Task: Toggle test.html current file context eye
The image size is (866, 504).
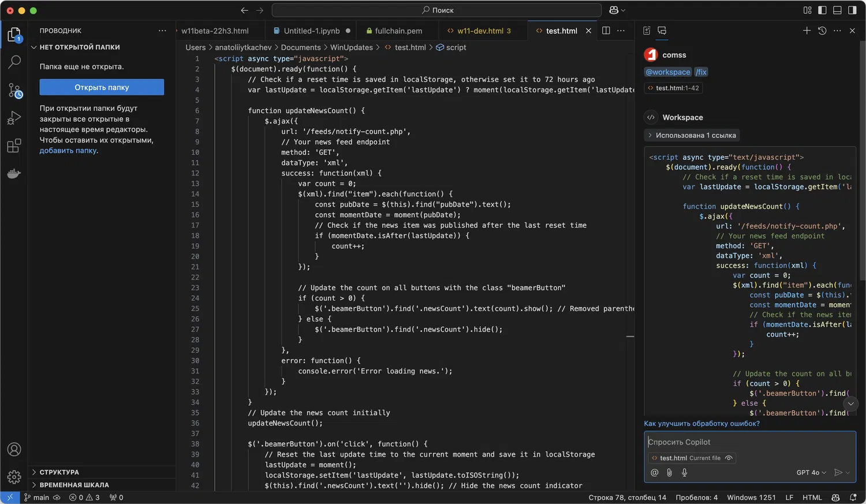Action: [729, 458]
